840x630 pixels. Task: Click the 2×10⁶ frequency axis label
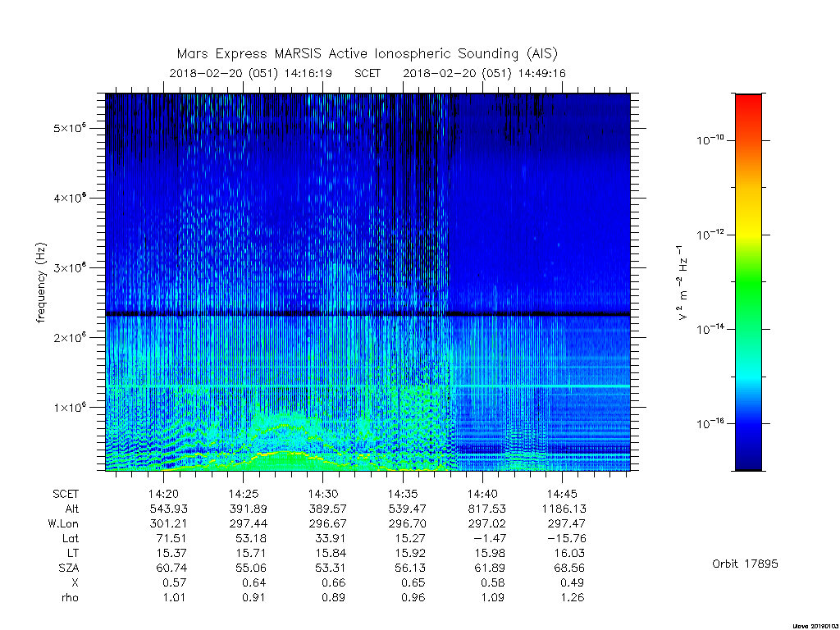pyautogui.click(x=70, y=337)
